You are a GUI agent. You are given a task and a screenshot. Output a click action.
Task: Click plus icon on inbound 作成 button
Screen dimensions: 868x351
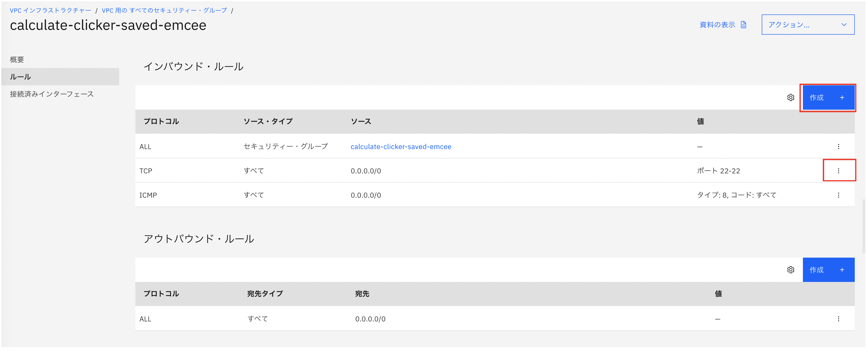(842, 98)
